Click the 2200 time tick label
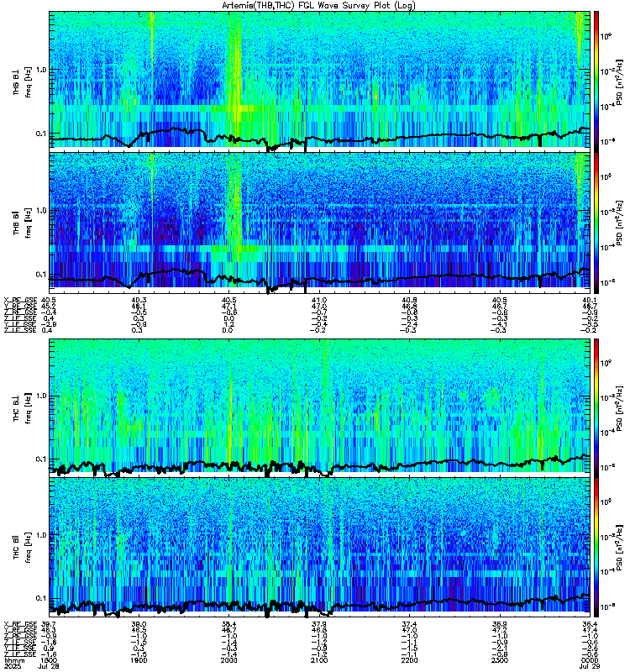 [409, 660]
